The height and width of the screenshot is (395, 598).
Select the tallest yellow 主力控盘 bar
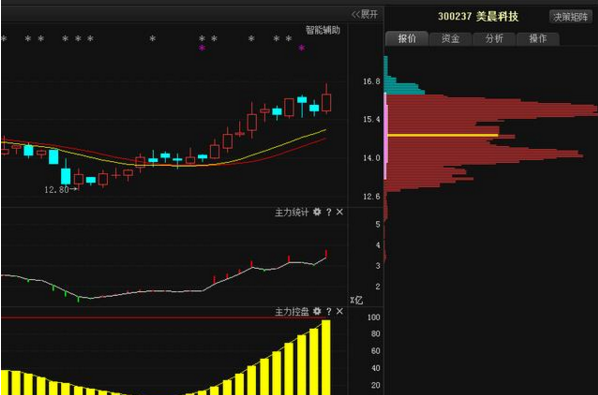click(x=326, y=357)
